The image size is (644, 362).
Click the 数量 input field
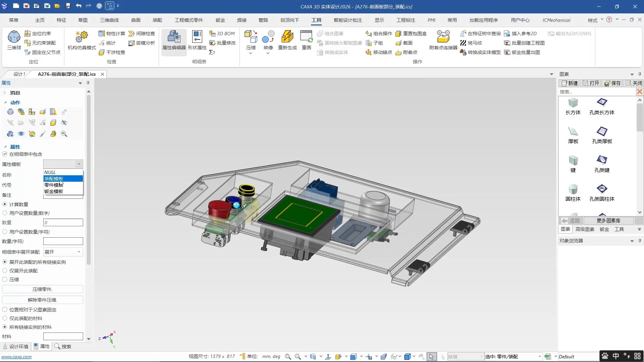[x=63, y=223]
